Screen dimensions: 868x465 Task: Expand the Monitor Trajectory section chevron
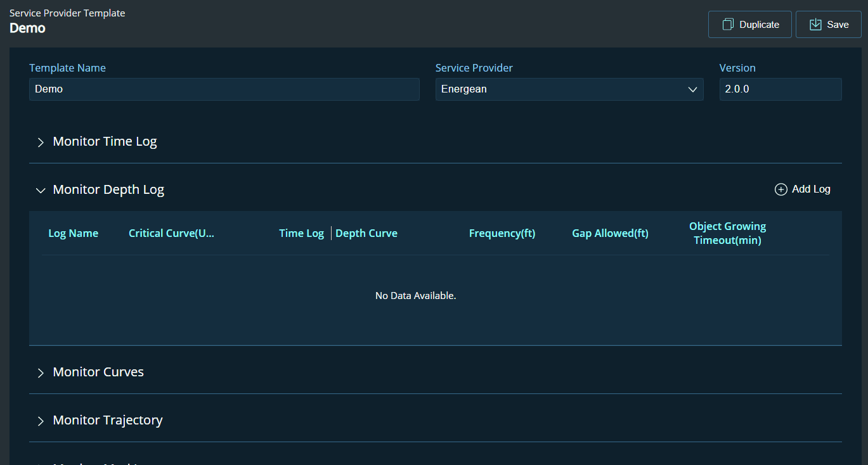(41, 421)
